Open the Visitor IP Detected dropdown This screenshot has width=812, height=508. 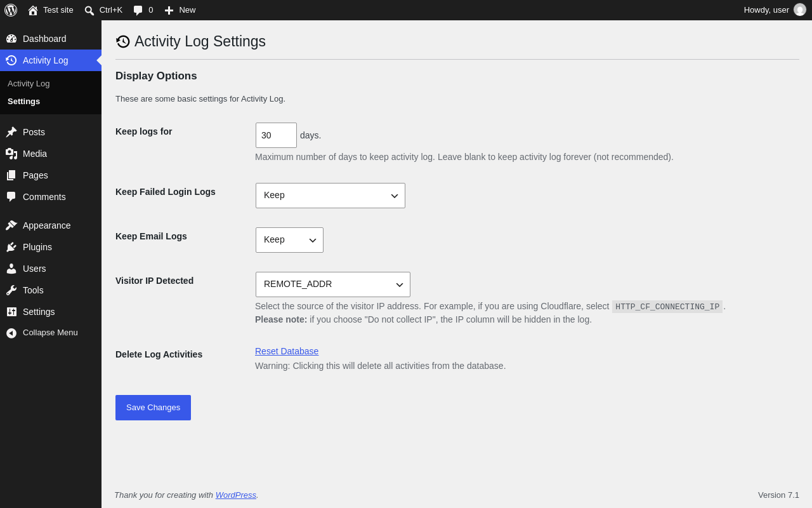pyautogui.click(x=333, y=284)
